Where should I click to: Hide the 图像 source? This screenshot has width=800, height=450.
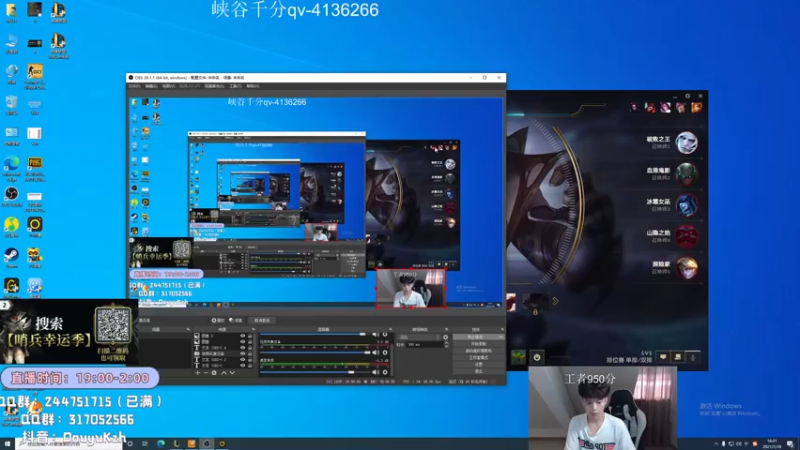pyautogui.click(x=243, y=341)
